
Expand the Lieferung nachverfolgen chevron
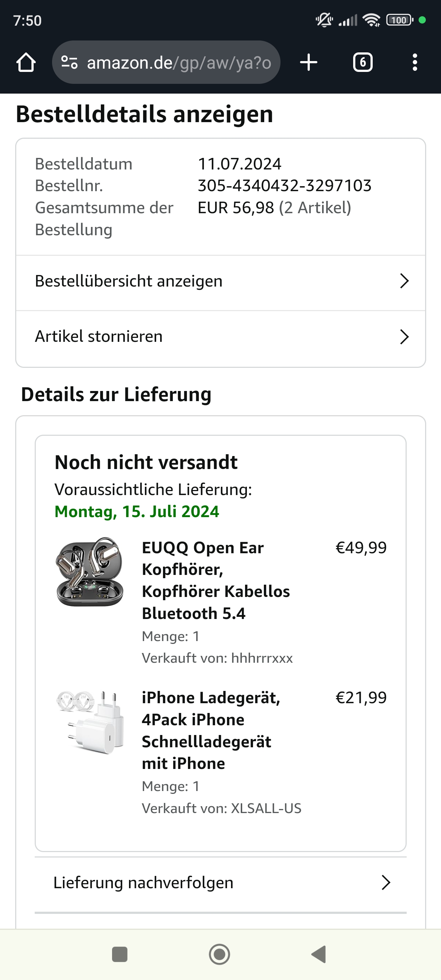[386, 882]
